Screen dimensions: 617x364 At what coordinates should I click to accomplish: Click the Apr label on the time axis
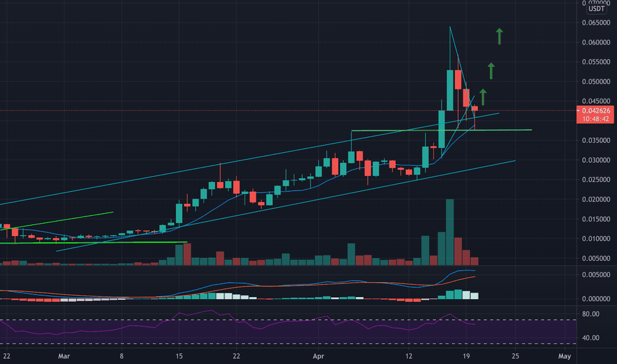[x=318, y=356]
